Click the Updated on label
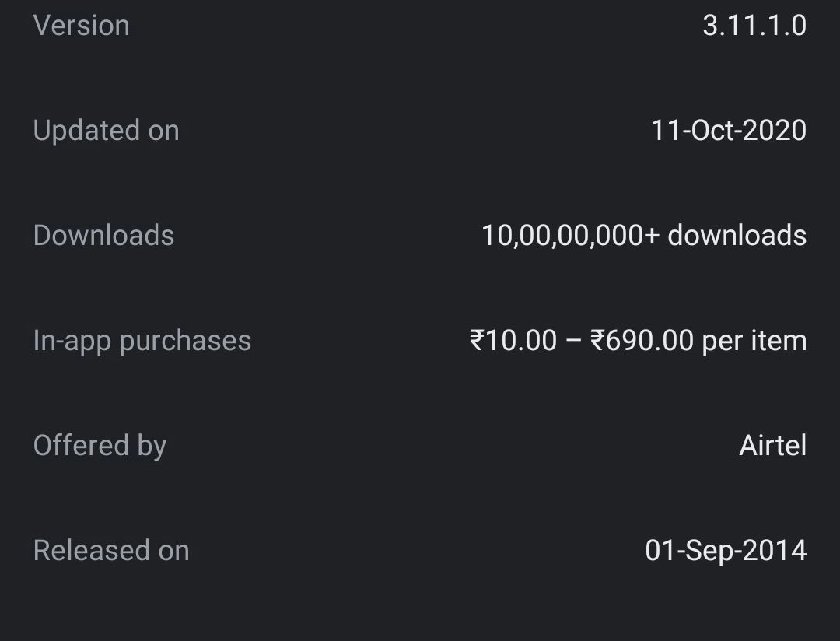 pyautogui.click(x=106, y=131)
